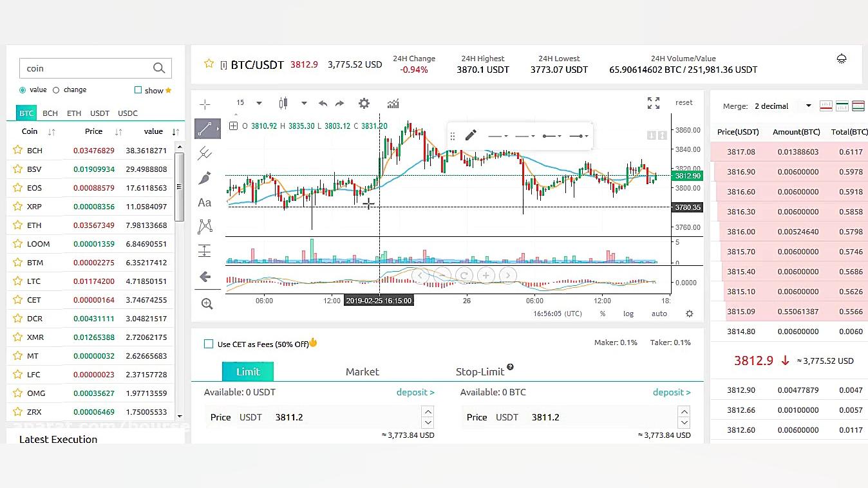Screen dimensions: 868x488
Task: Select the brush drawing tool
Action: [x=205, y=178]
